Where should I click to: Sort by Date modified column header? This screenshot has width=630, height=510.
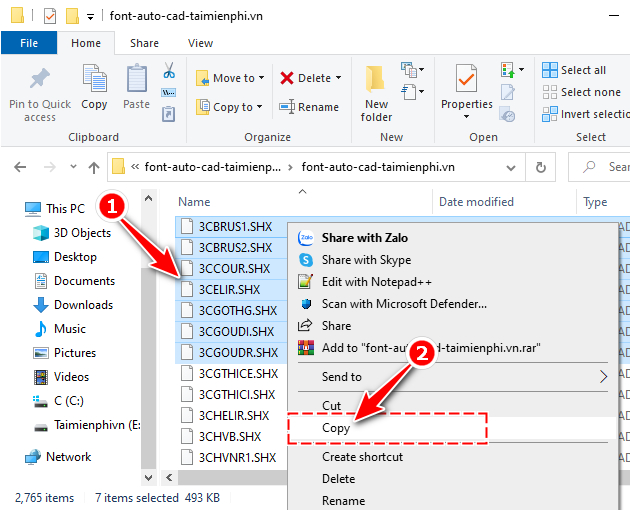476,202
